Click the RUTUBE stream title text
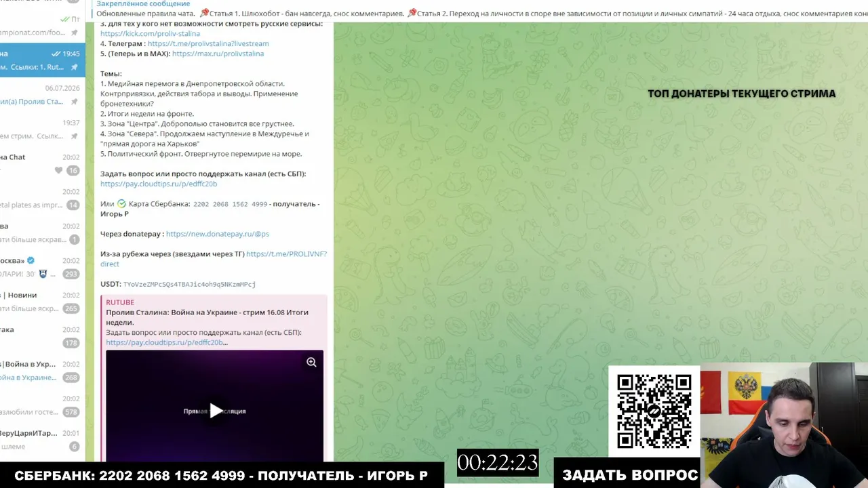The height and width of the screenshot is (488, 868). pyautogui.click(x=207, y=317)
